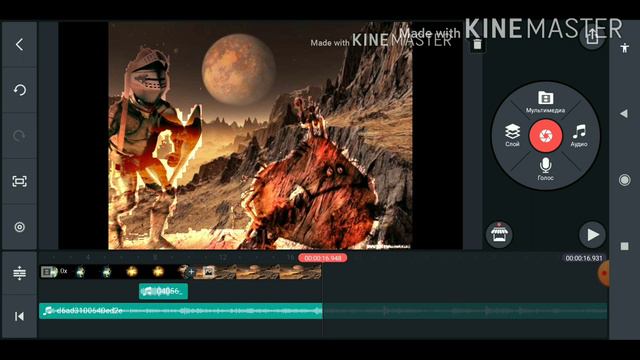Tap the Android recents square button
Image resolution: width=640 pixels, height=360 pixels.
(624, 246)
